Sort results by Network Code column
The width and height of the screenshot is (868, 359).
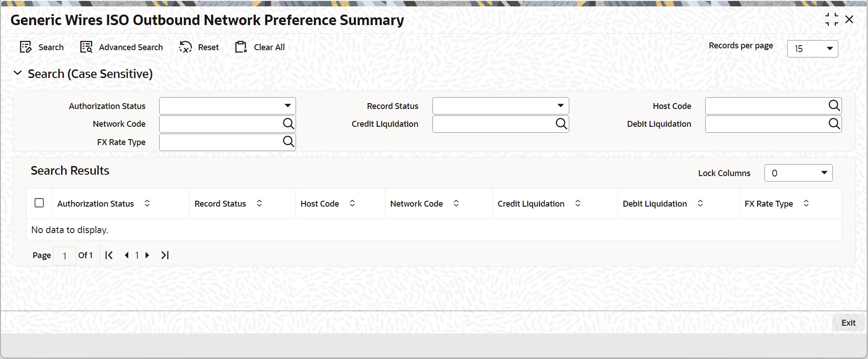[x=456, y=203]
